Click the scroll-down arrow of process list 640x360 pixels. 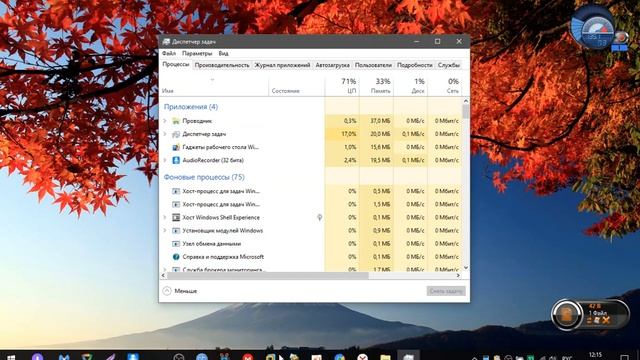click(466, 268)
